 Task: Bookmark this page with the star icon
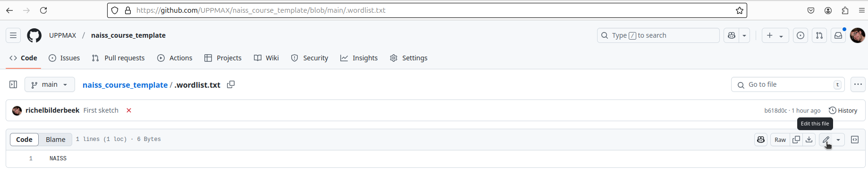coord(739,10)
